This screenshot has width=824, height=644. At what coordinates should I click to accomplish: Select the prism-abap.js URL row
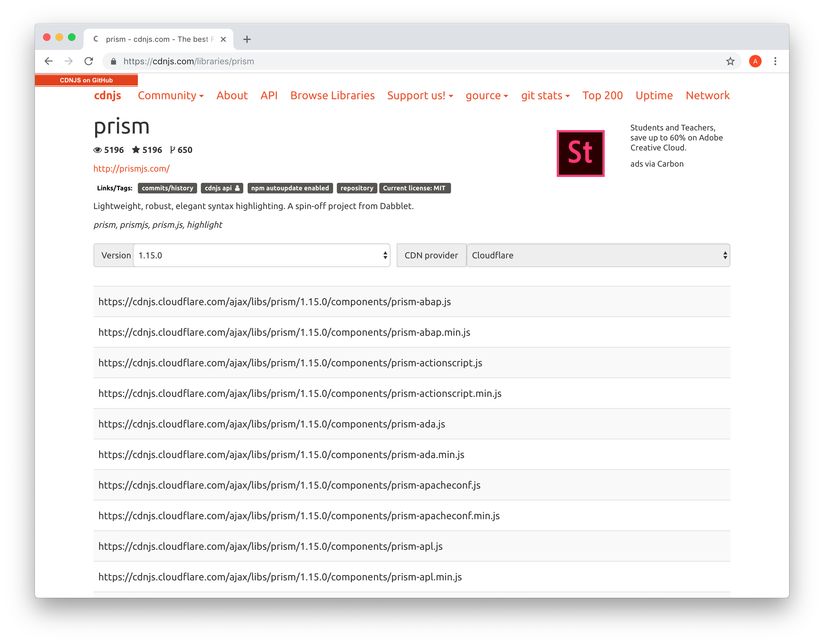(412, 302)
